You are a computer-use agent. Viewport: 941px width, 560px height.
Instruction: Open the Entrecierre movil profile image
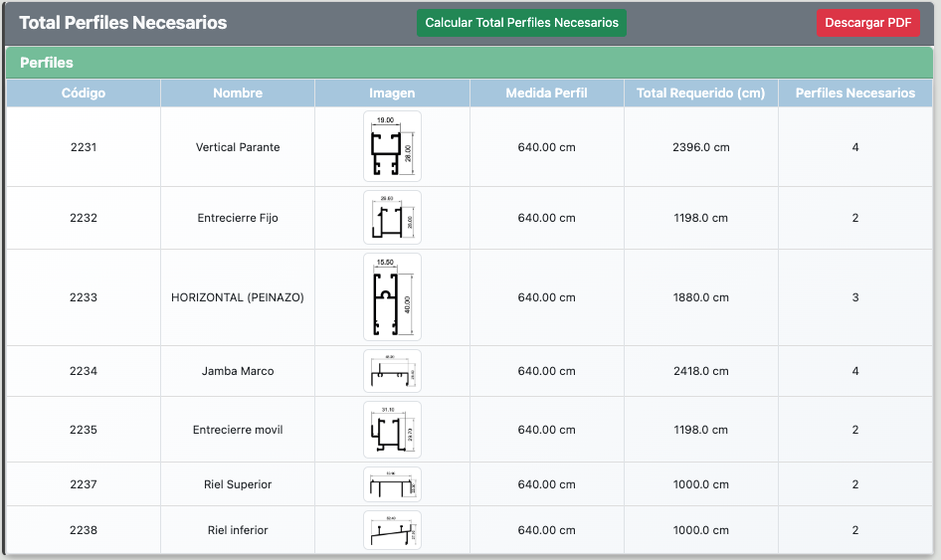tap(392, 430)
